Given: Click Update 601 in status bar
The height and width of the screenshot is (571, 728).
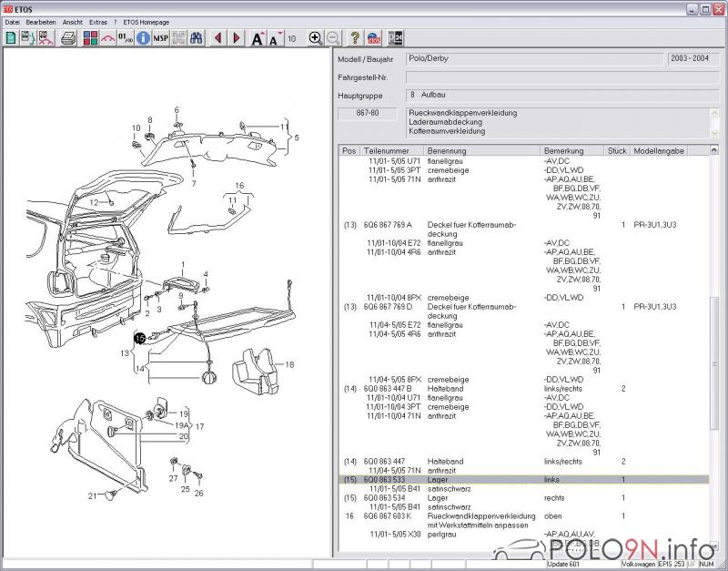Looking at the screenshot, I should (564, 564).
